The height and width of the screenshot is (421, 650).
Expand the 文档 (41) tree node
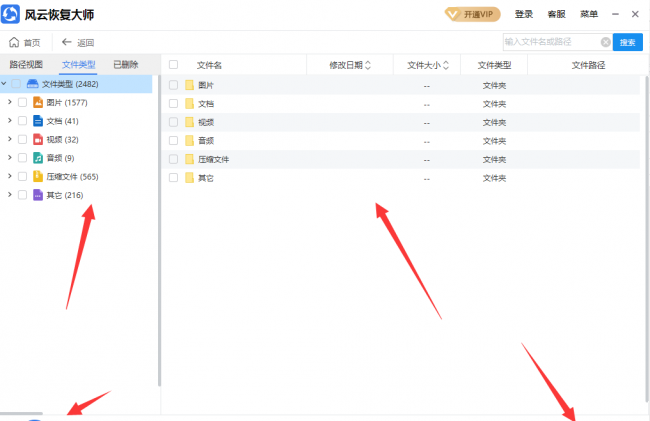10,120
